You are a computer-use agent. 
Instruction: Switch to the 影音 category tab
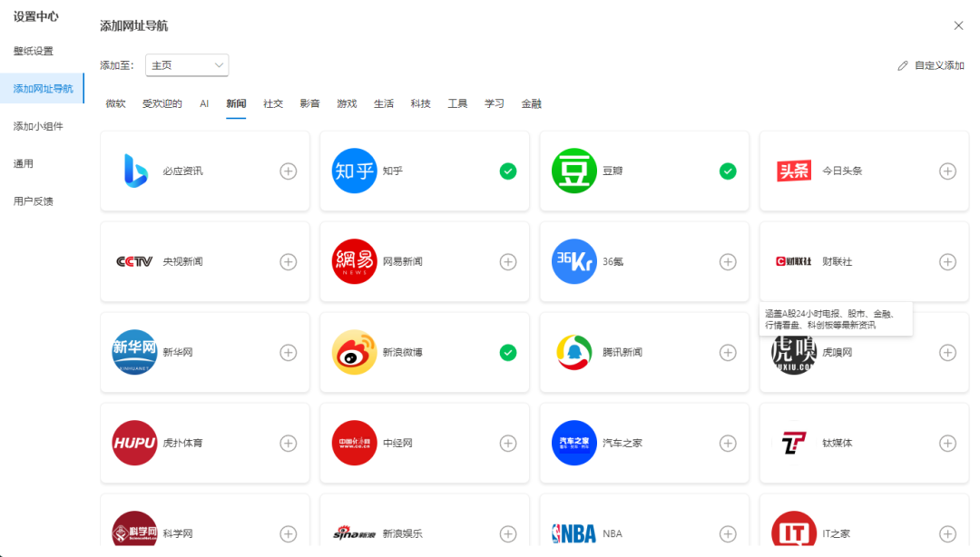click(310, 103)
